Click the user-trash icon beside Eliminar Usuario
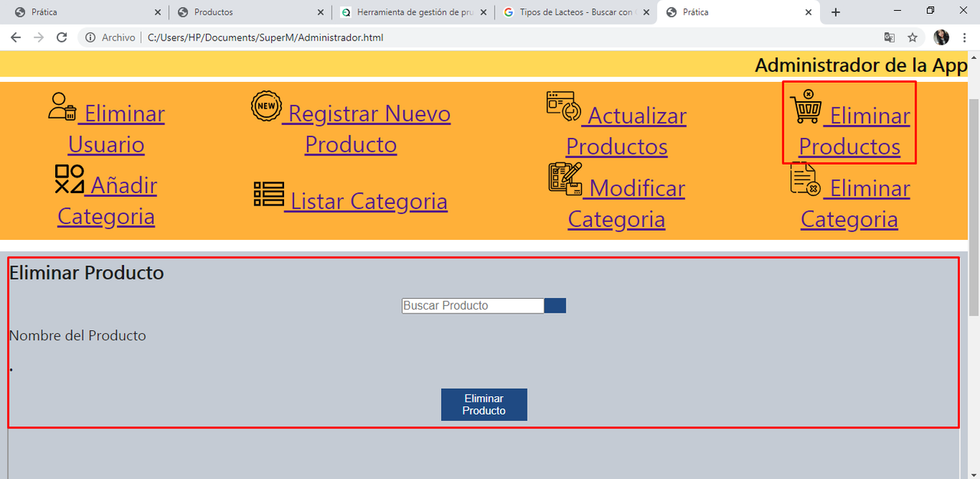The height and width of the screenshot is (479, 980). [63, 107]
